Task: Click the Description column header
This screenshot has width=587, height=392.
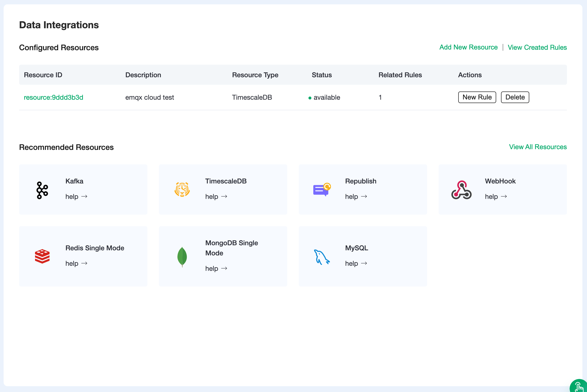Action: pyautogui.click(x=143, y=75)
